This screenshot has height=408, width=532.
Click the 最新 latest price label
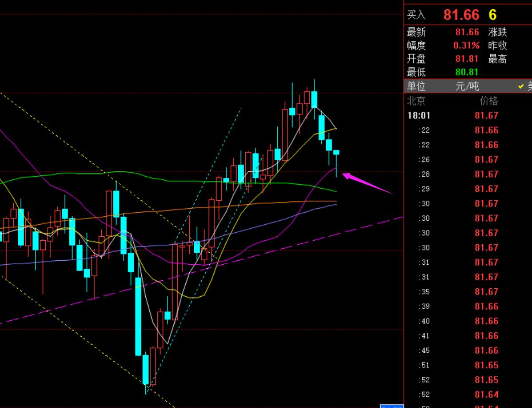pyautogui.click(x=416, y=32)
